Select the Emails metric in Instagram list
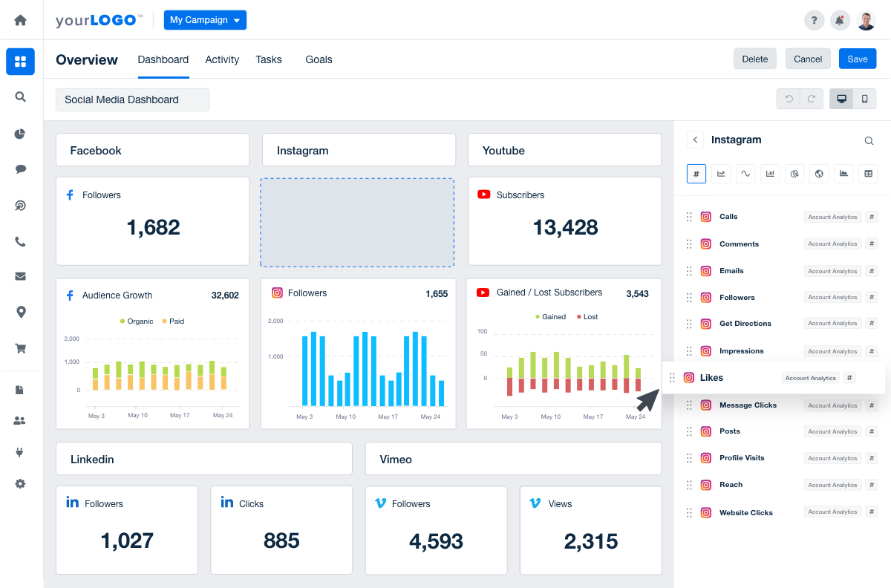This screenshot has width=891, height=588. pos(780,271)
